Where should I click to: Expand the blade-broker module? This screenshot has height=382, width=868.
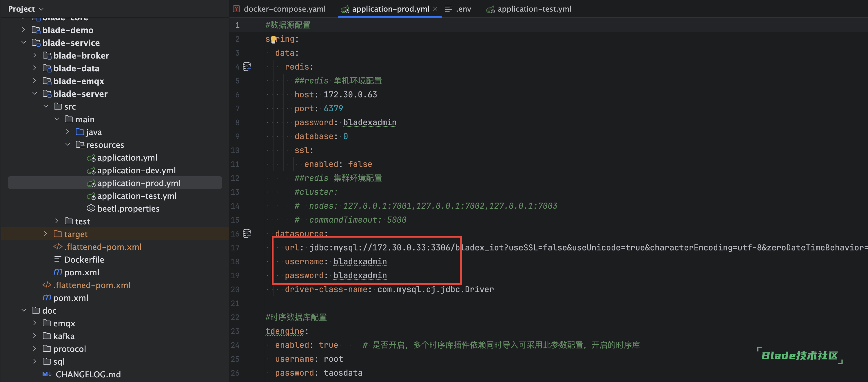click(34, 55)
